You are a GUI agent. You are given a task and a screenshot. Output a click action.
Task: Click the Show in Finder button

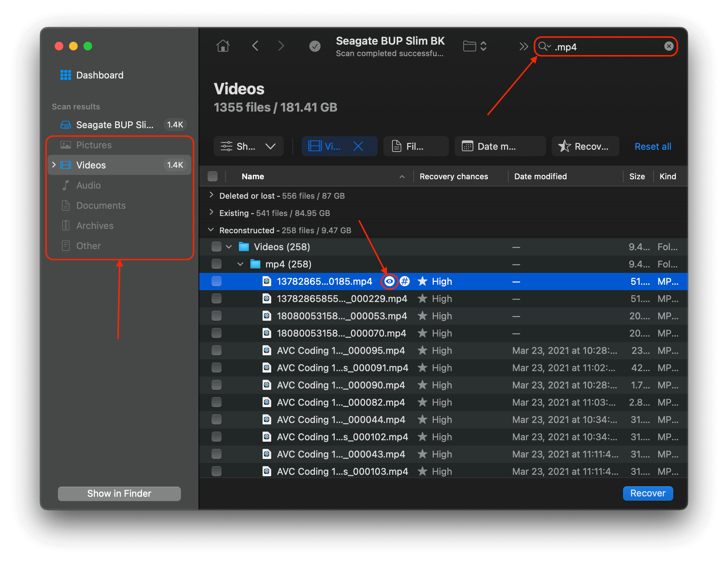(x=119, y=494)
